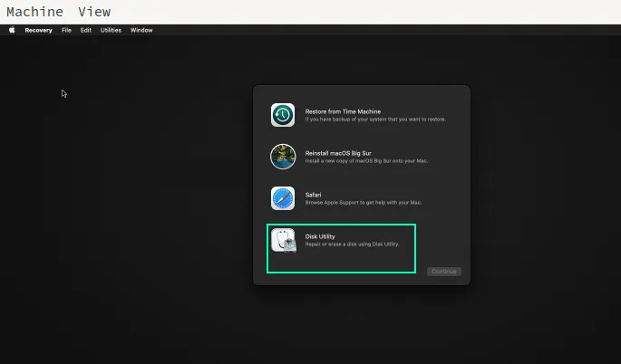This screenshot has width=621, height=364.
Task: Open the View menu in title bar
Action: point(94,12)
